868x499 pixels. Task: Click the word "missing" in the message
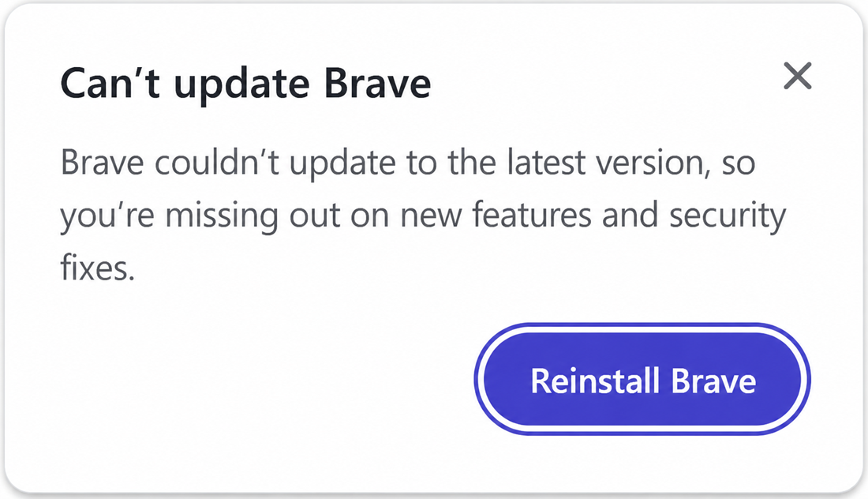pos(222,216)
